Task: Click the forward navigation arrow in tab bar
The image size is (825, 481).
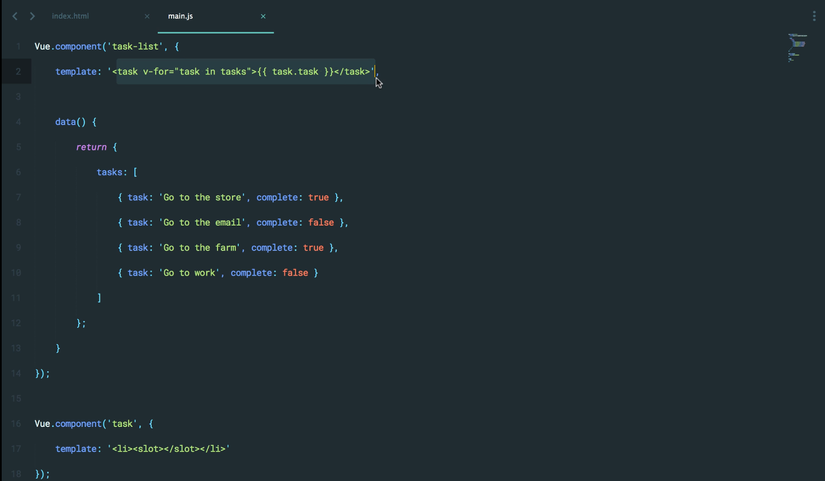Action: pos(32,16)
